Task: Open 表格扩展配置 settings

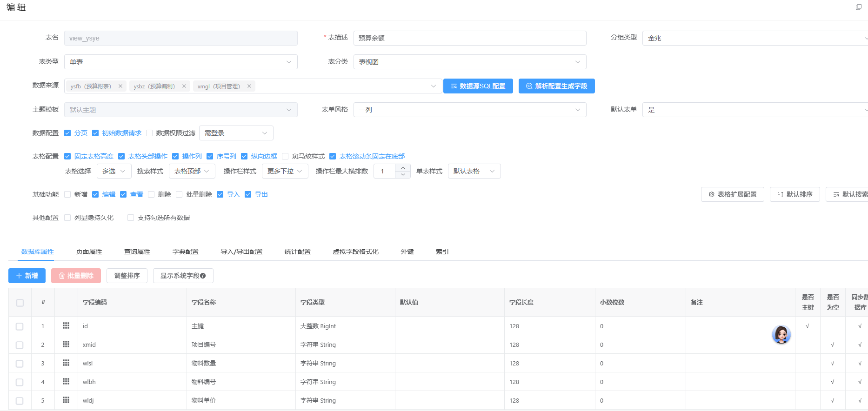Action: point(732,194)
